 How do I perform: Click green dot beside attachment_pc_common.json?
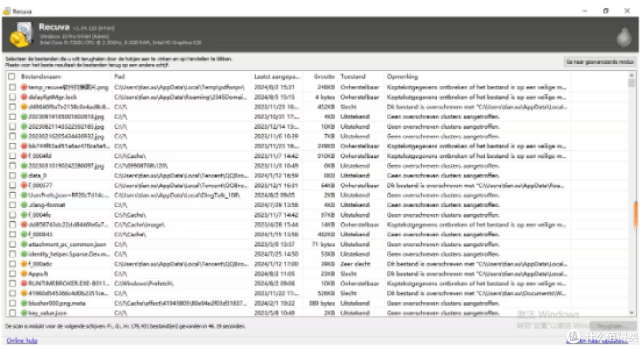point(24,244)
